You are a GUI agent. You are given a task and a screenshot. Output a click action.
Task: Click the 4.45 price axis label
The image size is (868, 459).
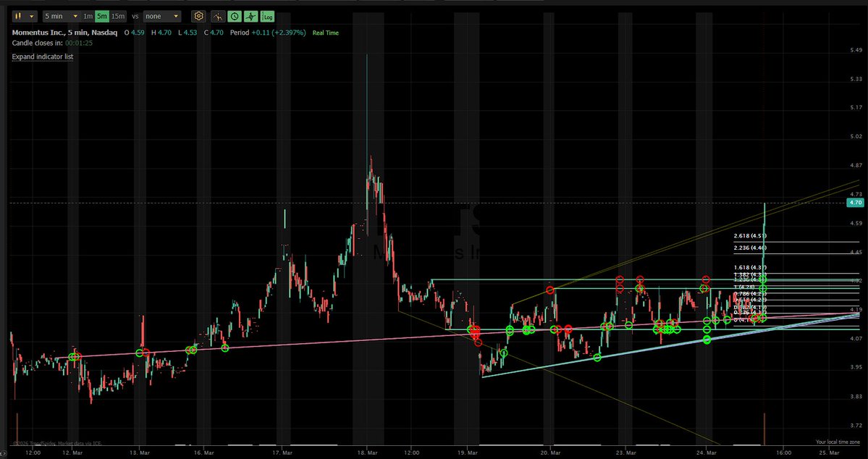pos(855,253)
